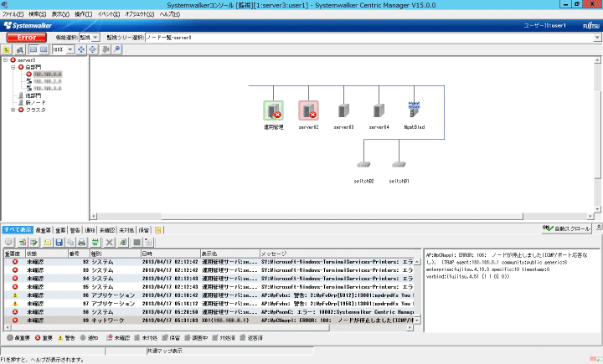603x364 pixels.
Task: Click the second event toolbar icon with the red arrow
Action: 23,242
